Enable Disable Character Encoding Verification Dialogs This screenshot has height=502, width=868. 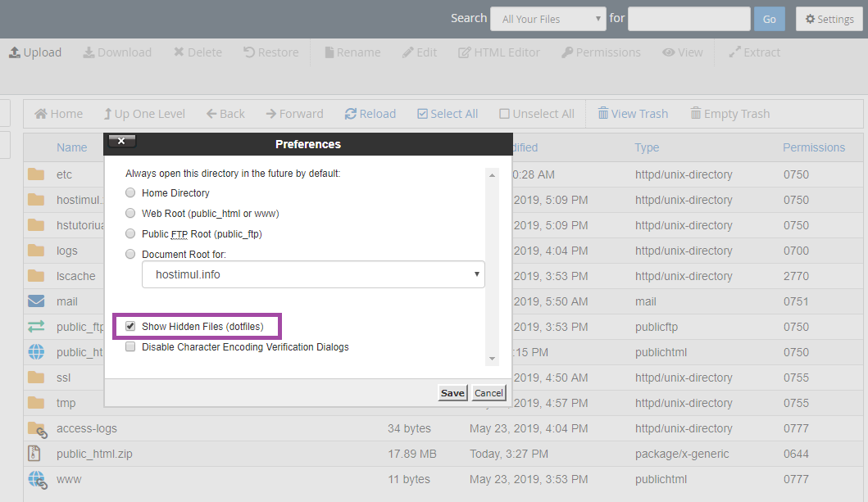point(130,347)
